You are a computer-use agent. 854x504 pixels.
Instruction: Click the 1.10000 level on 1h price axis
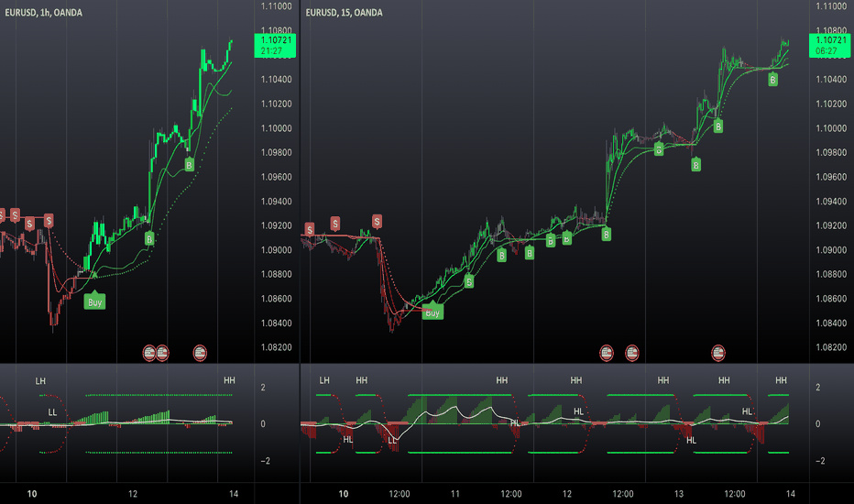276,128
